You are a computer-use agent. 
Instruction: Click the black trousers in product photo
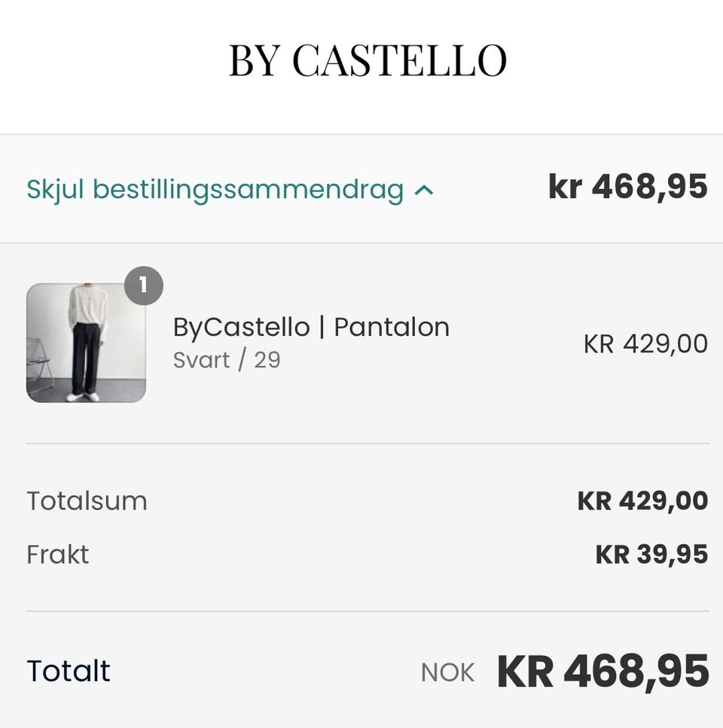coord(85,357)
